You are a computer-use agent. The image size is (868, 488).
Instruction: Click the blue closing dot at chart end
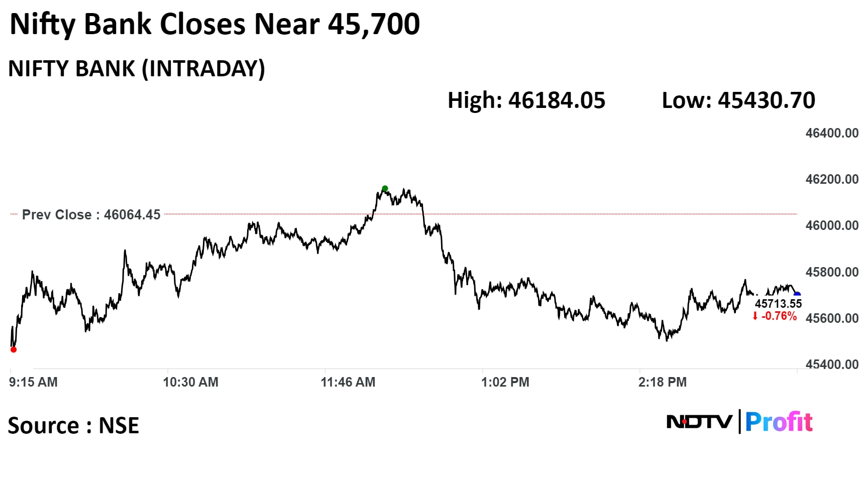click(x=797, y=295)
